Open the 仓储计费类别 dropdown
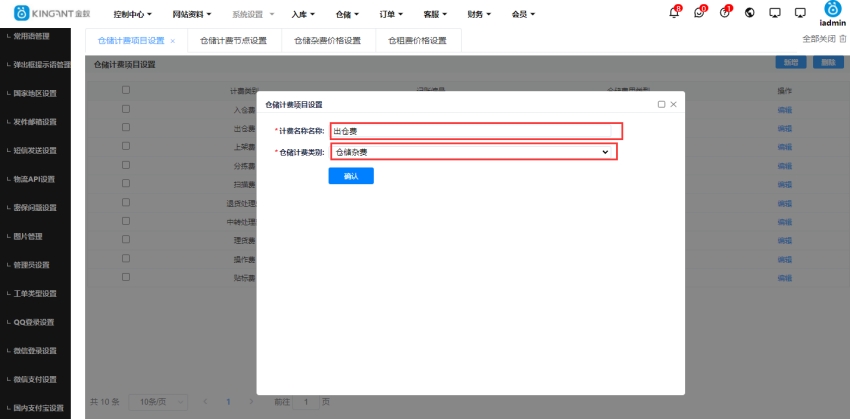 tap(472, 153)
